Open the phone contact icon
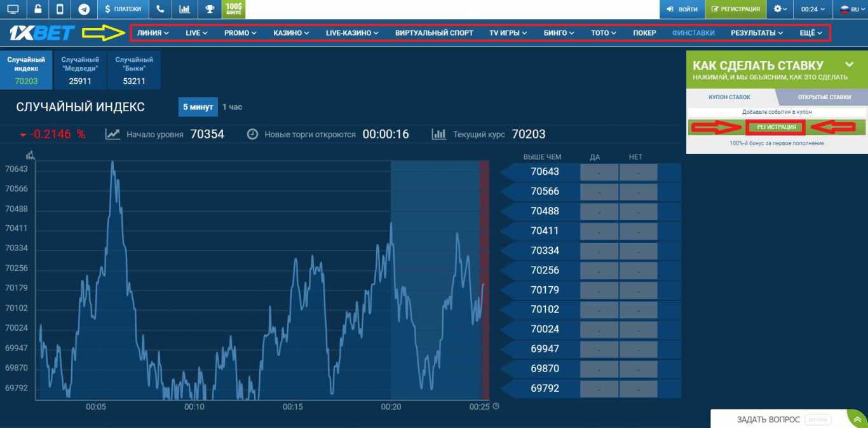The height and width of the screenshot is (428, 868). 160,9
